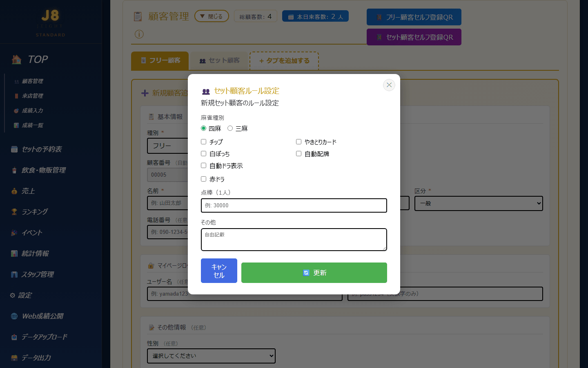The image size is (588, 368).
Task: Click the info circle icon under 顧客管理
Action: point(139,34)
